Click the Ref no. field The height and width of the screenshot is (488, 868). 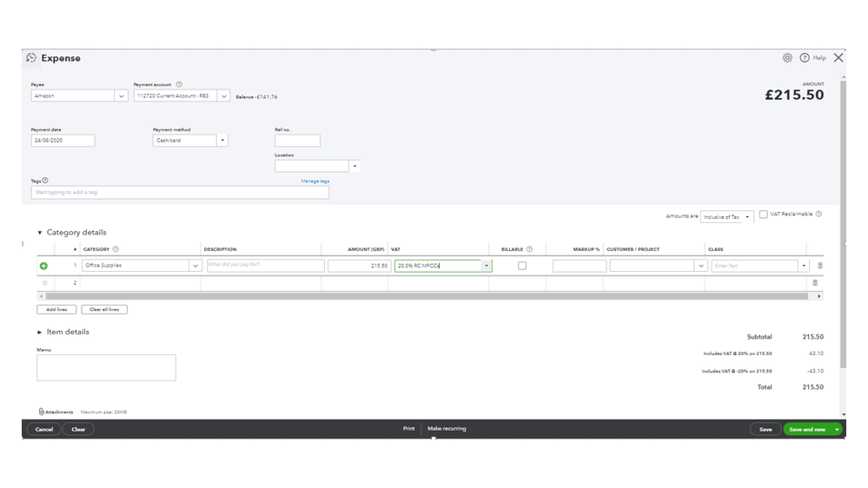[x=297, y=141]
